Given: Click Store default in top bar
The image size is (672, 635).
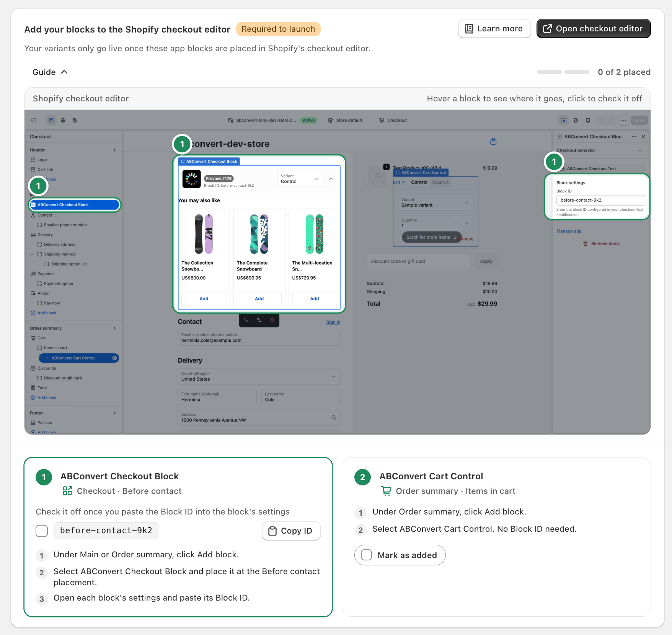Looking at the screenshot, I should coord(345,120).
